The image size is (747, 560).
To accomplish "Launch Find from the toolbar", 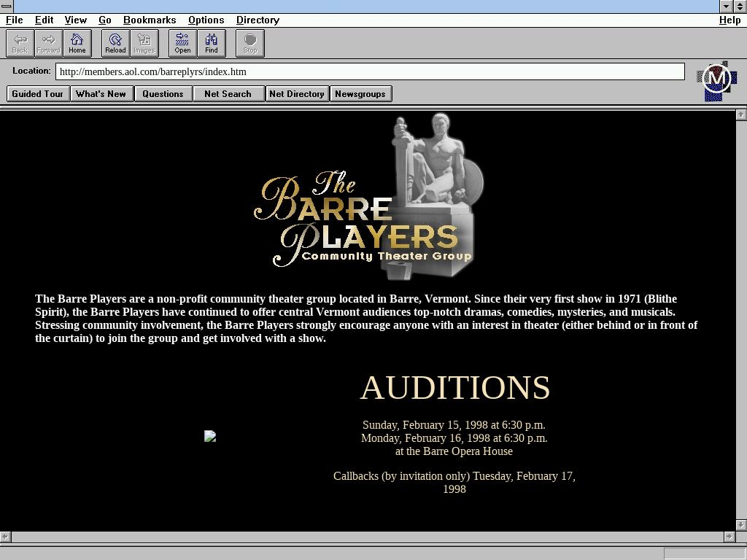I will [211, 43].
